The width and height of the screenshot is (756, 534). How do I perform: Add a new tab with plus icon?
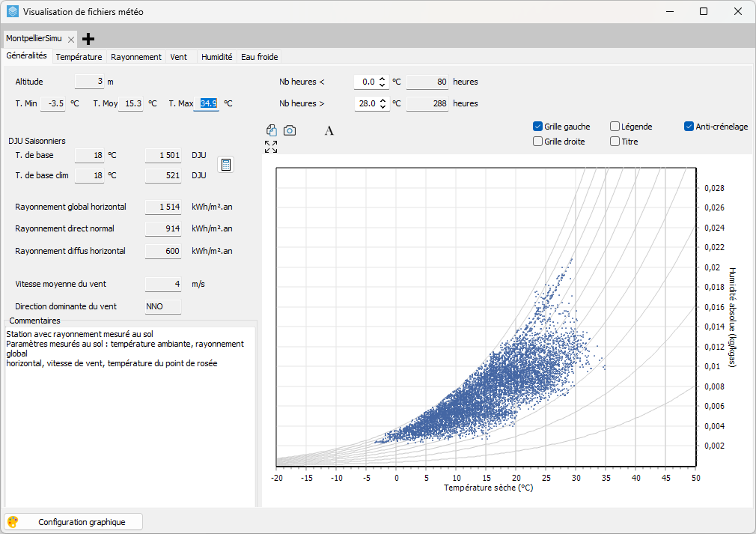click(88, 39)
